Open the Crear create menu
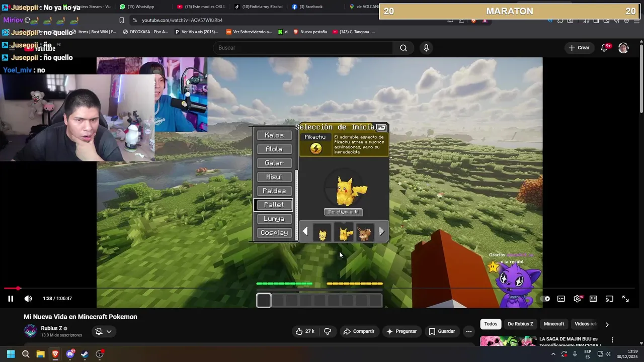The image size is (644, 362). coord(579,48)
